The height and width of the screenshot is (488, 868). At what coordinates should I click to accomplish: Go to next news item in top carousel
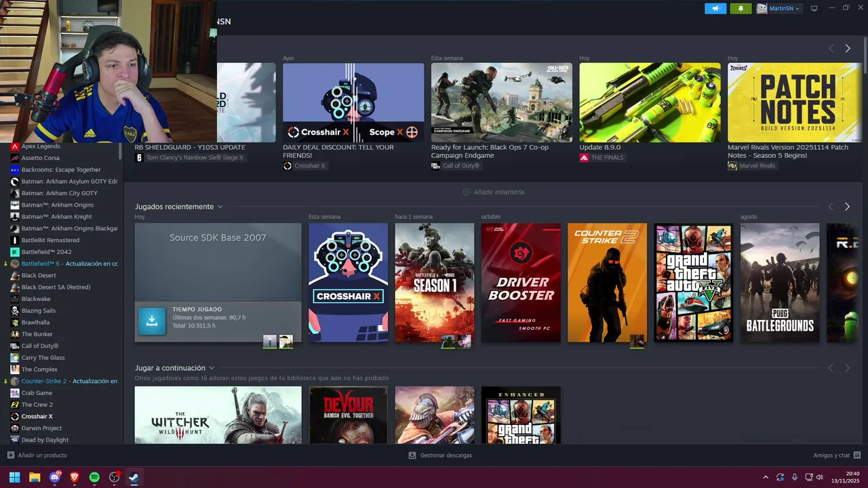point(848,49)
